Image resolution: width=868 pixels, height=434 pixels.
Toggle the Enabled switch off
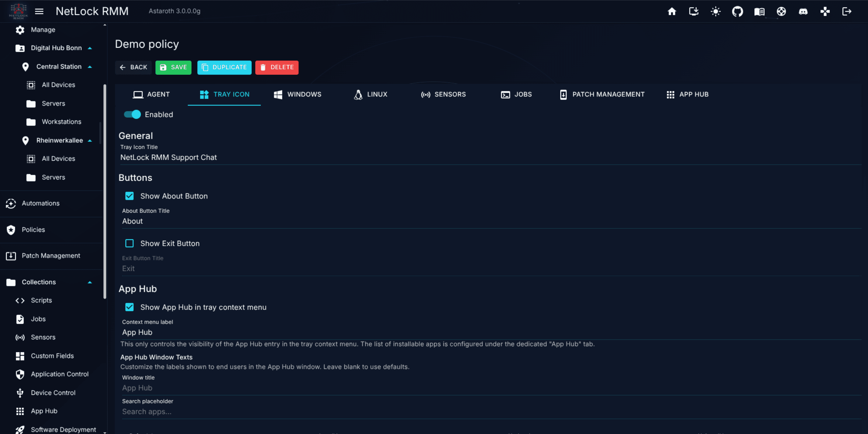[132, 114]
